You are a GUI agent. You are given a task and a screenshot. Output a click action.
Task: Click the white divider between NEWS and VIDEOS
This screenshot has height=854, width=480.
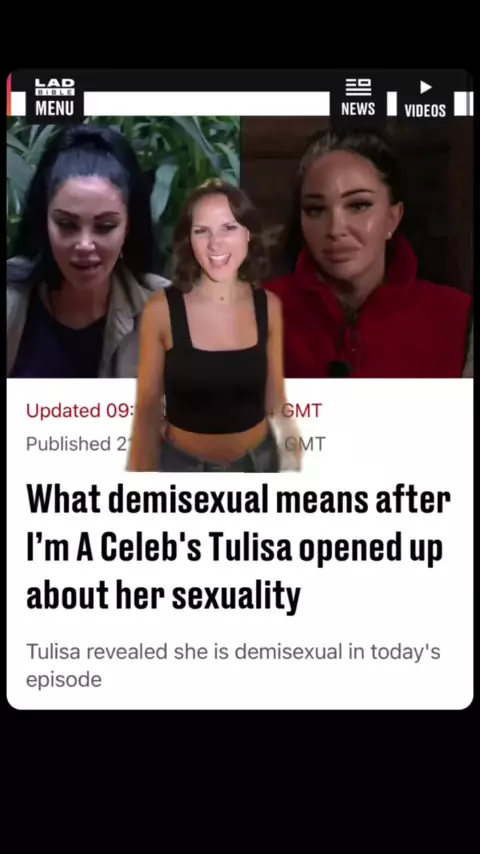click(392, 103)
